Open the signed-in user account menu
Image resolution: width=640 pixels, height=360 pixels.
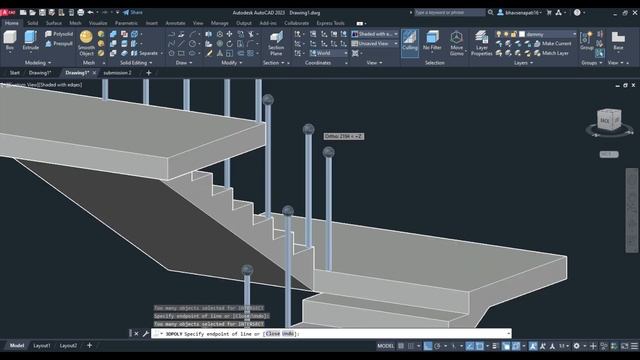(x=519, y=13)
